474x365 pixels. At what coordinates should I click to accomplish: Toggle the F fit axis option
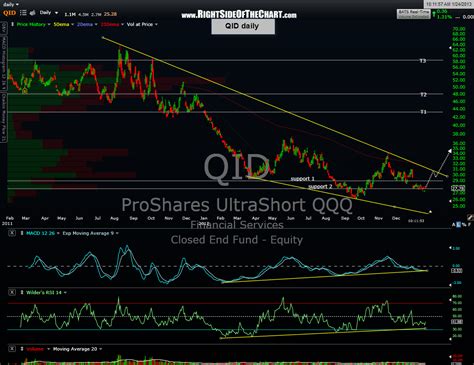coord(470,225)
